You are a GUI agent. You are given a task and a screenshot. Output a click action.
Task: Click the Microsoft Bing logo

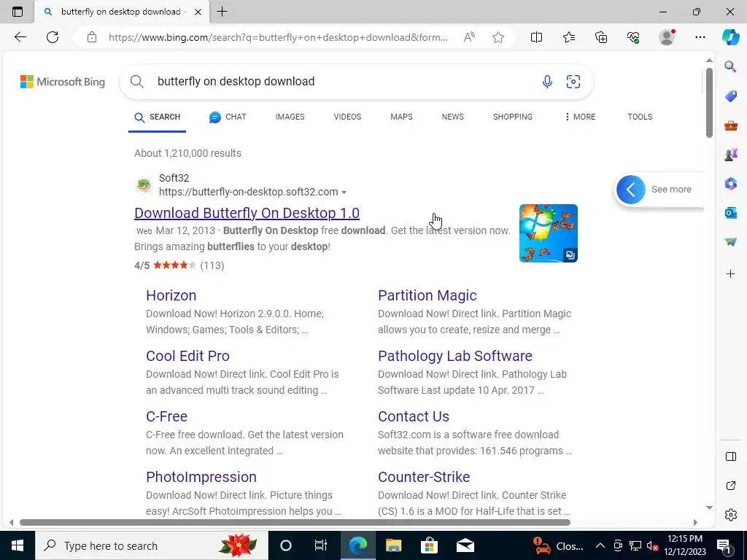pyautogui.click(x=63, y=82)
